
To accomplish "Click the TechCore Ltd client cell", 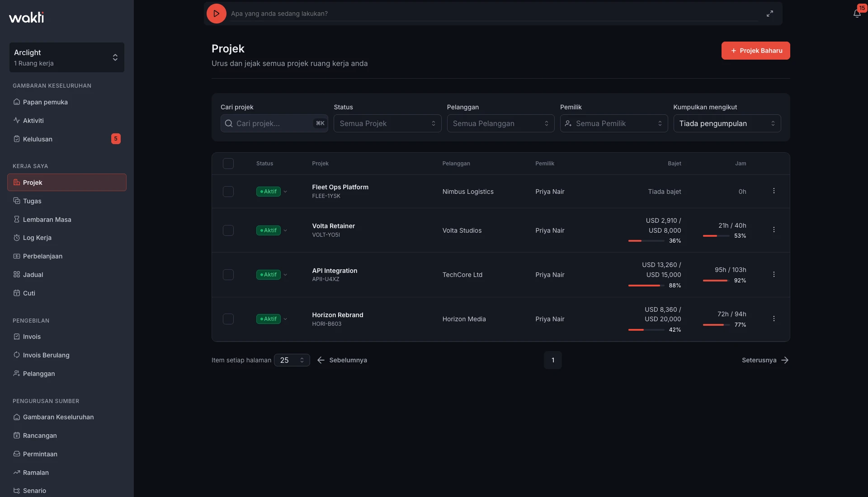I will coord(462,275).
